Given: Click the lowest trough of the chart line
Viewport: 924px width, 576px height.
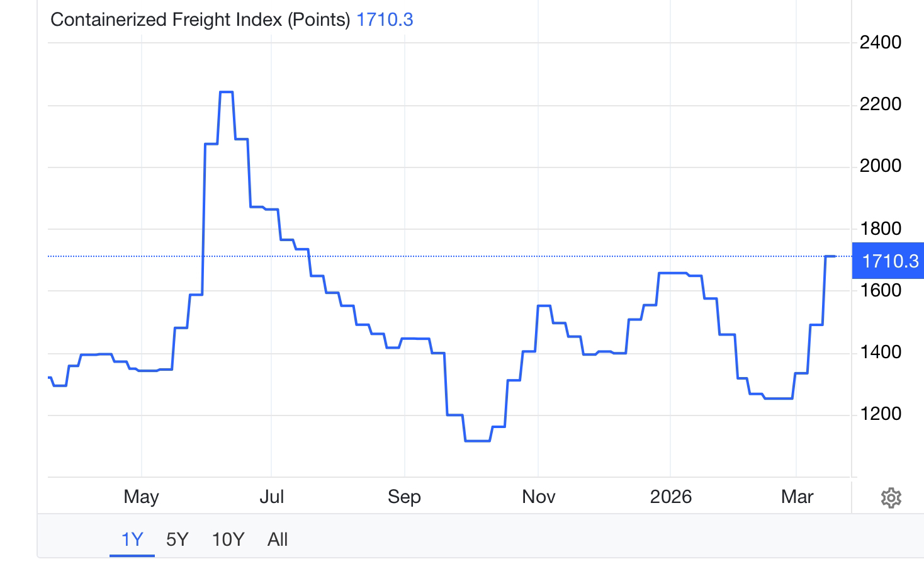Looking at the screenshot, I should tap(477, 441).
